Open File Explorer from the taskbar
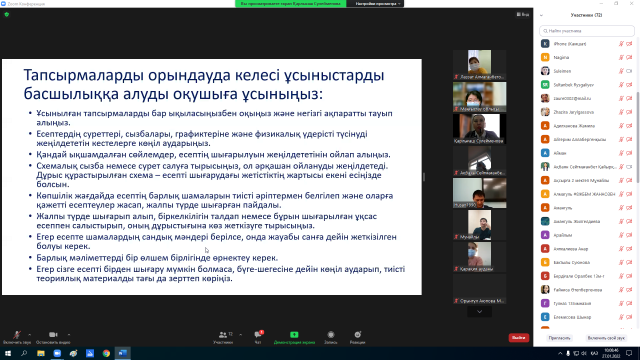This screenshot has height=360, width=640. click(41, 353)
